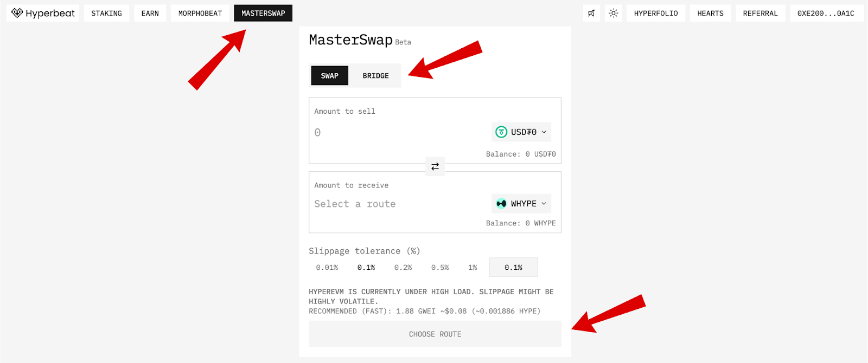Screen dimensions: 868x363
Task: Open the Hearts page
Action: (x=711, y=13)
